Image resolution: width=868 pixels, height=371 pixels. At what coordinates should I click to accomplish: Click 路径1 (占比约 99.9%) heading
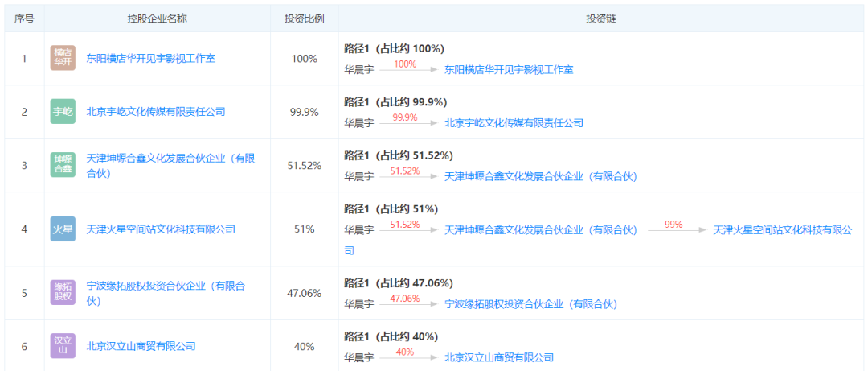(x=395, y=102)
